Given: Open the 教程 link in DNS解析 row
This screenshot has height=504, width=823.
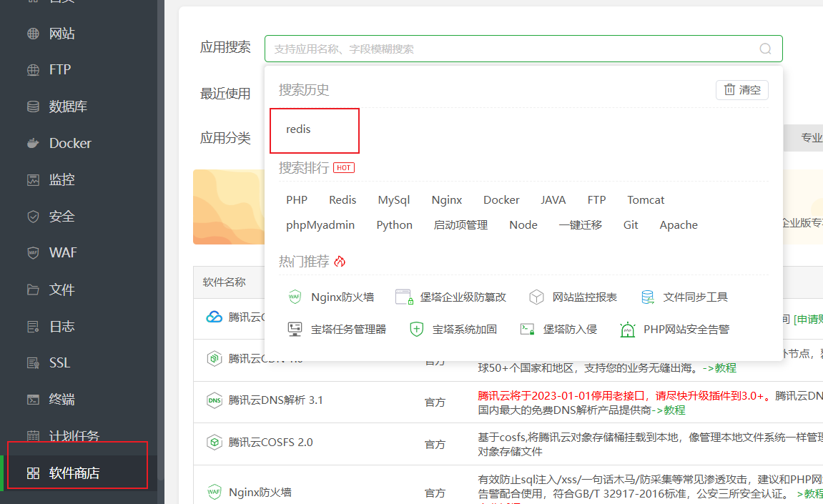Looking at the screenshot, I should [674, 410].
